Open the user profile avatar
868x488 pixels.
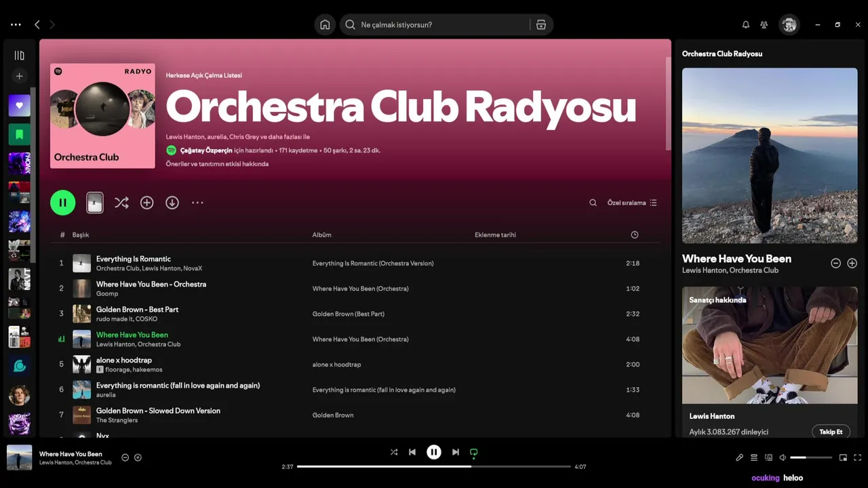coord(789,24)
